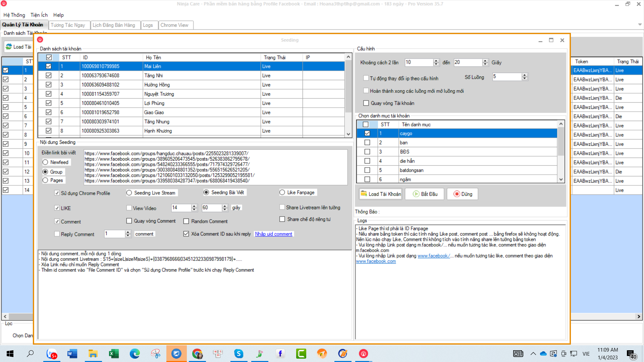Select the Pages radio button
644x362 pixels.
[x=45, y=180]
